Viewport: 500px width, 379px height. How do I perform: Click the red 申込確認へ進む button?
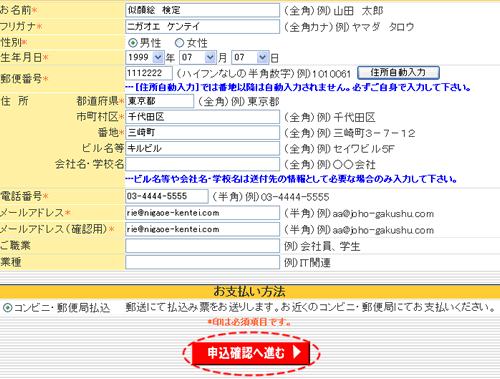point(251,353)
